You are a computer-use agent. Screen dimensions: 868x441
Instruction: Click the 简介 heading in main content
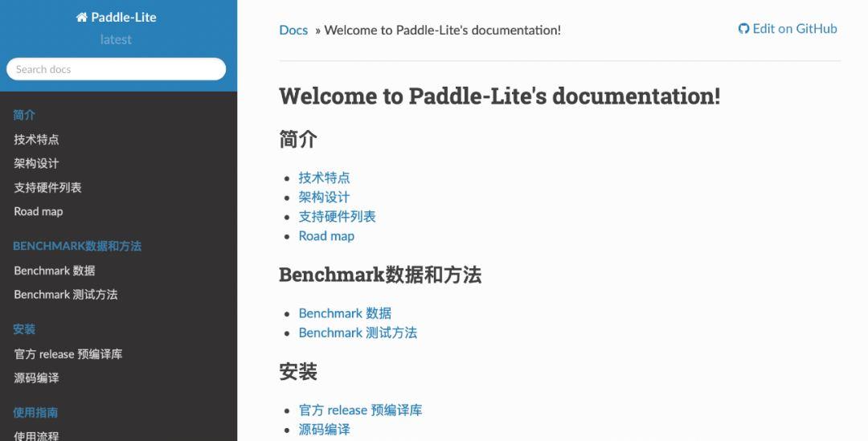click(x=298, y=139)
